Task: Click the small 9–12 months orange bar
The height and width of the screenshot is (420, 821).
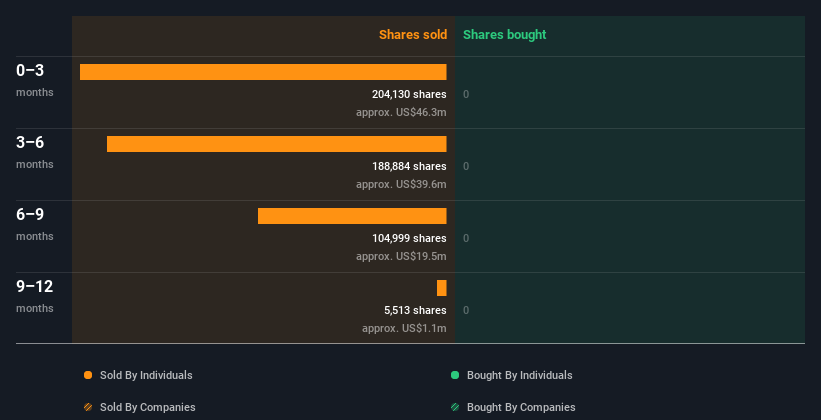Action: (441, 288)
